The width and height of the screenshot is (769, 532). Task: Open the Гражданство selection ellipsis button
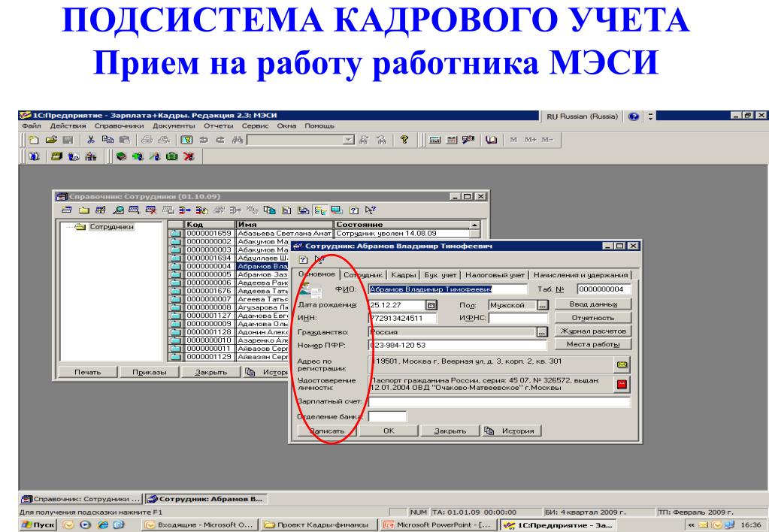[x=541, y=332]
